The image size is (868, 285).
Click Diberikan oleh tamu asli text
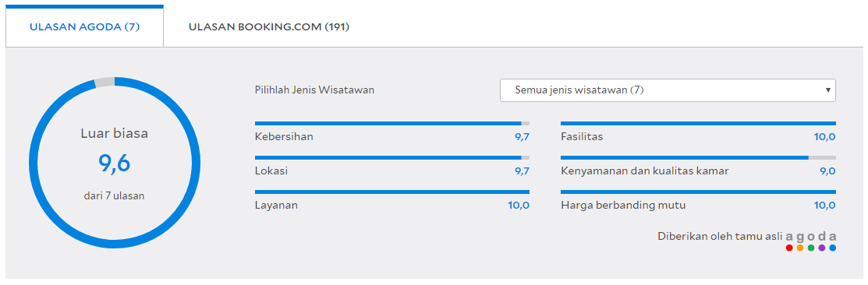(x=720, y=237)
